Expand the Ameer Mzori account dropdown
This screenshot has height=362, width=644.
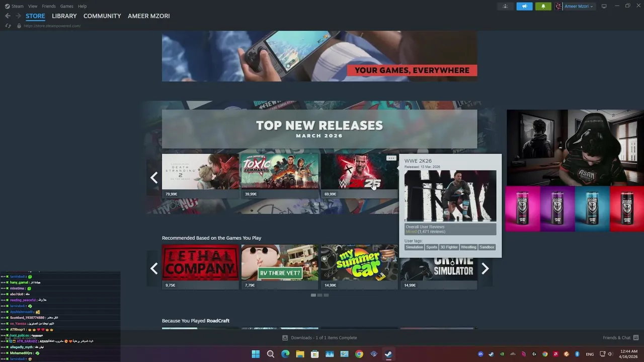pyautogui.click(x=592, y=6)
